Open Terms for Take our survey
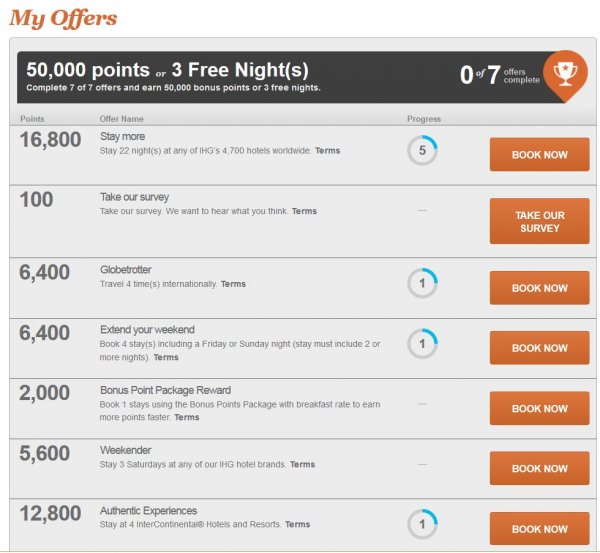 pyautogui.click(x=304, y=211)
